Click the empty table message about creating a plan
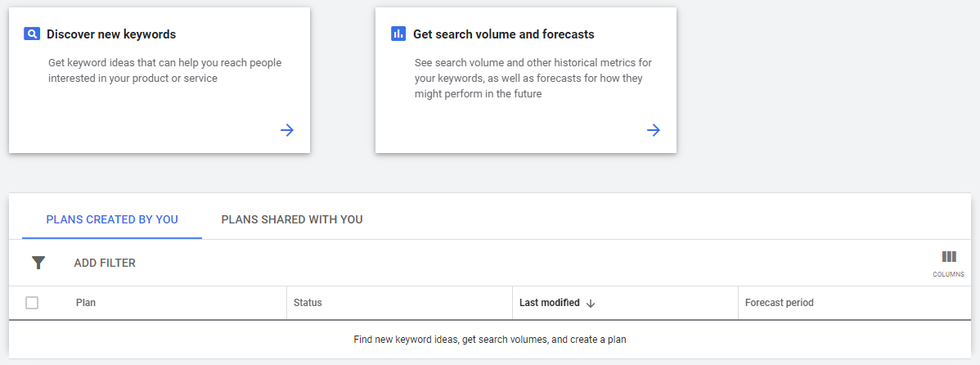Screen dimensions: 980x365 [490, 339]
